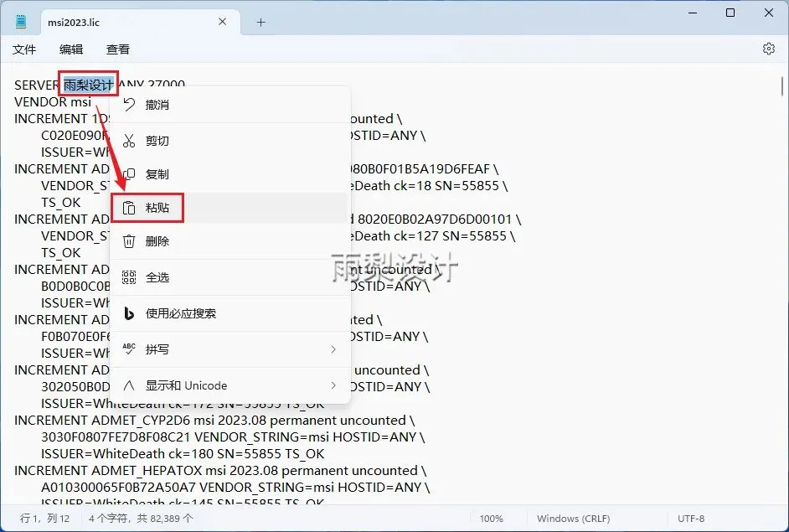Open the 编辑 menu
789x532 pixels.
pyautogui.click(x=71, y=49)
